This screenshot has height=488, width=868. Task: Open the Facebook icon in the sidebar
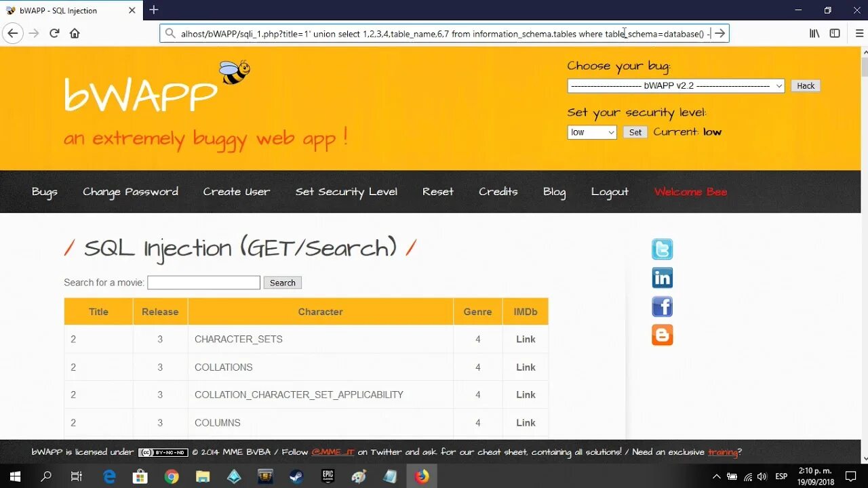pyautogui.click(x=663, y=306)
